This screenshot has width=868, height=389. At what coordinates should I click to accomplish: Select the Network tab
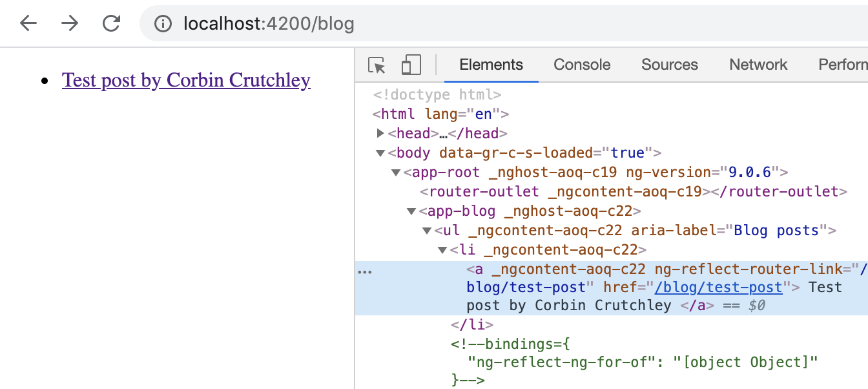(758, 65)
